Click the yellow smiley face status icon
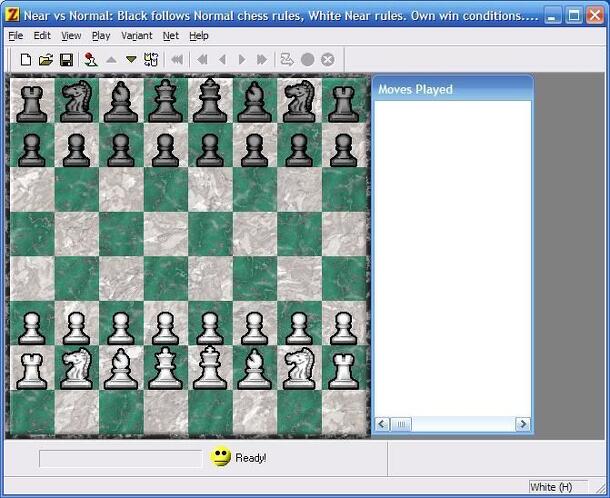 click(221, 457)
